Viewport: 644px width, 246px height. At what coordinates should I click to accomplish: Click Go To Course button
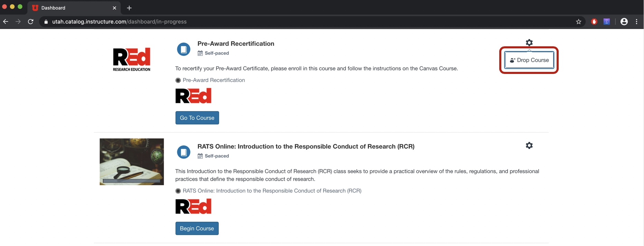click(197, 118)
